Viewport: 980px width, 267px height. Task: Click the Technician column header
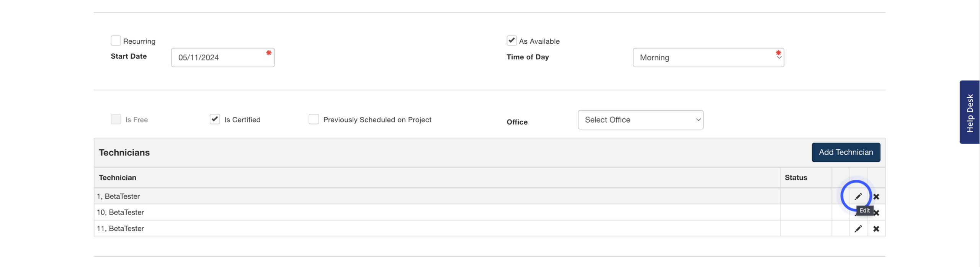[118, 177]
